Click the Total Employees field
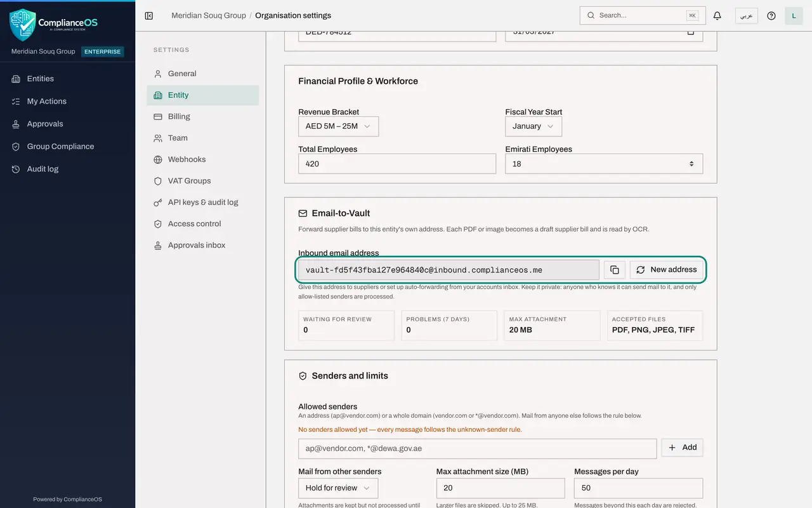Screen dimensions: 812x508 coord(397,164)
